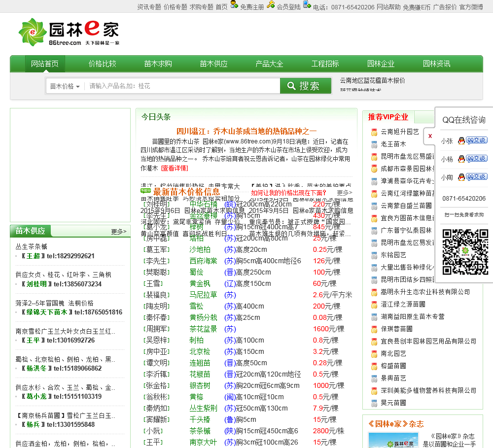Open the 网站首页 nav tab
493x448 pixels.
click(x=45, y=64)
